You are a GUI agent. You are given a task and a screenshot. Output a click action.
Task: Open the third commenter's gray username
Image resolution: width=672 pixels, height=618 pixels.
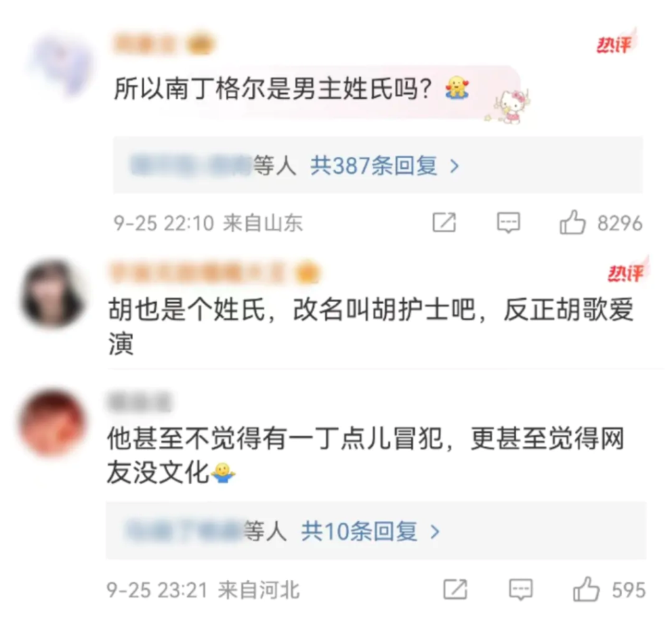coord(139,403)
